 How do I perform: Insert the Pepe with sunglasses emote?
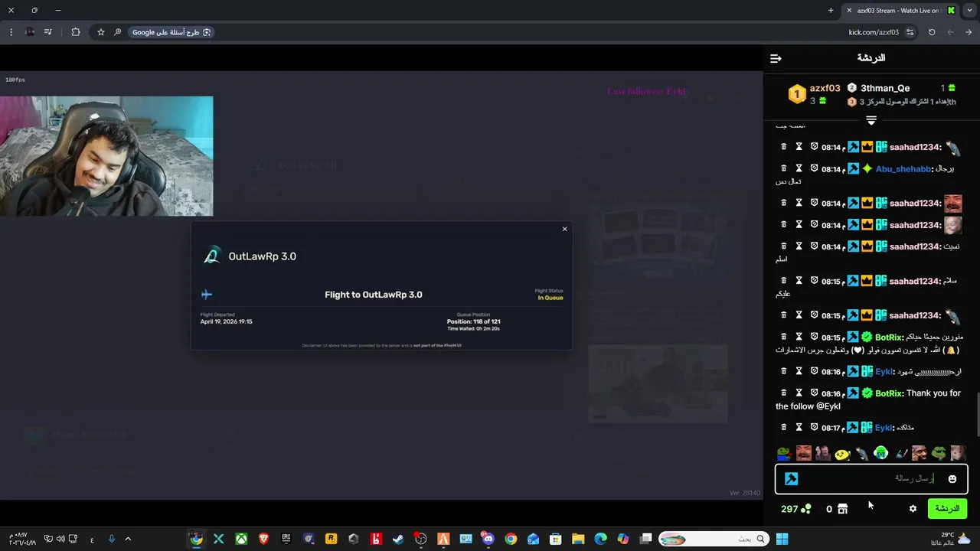pyautogui.click(x=939, y=454)
